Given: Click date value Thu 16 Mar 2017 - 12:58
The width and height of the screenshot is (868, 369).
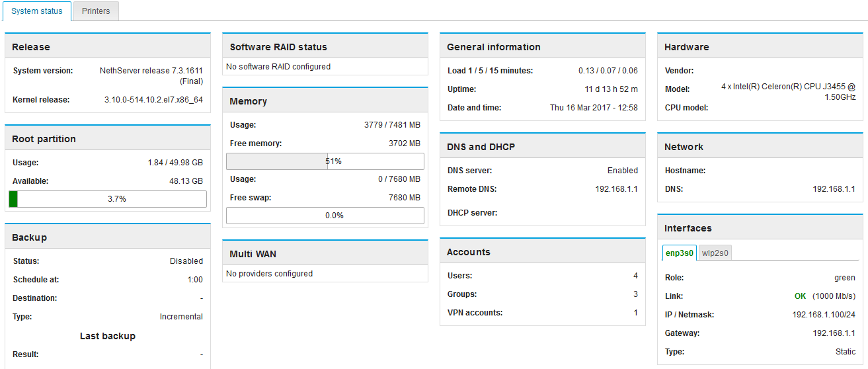Looking at the screenshot, I should (x=594, y=108).
